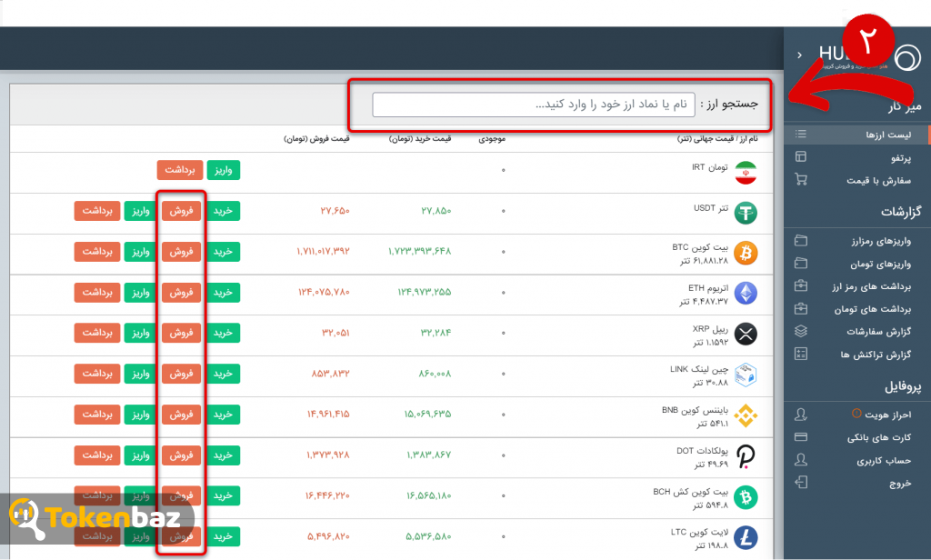Click the نام ارز / قیمت جهانی header

(717, 138)
